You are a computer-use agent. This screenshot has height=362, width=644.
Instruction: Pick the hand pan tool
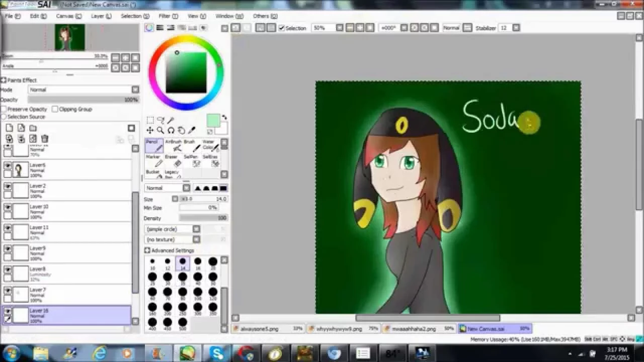point(181,130)
